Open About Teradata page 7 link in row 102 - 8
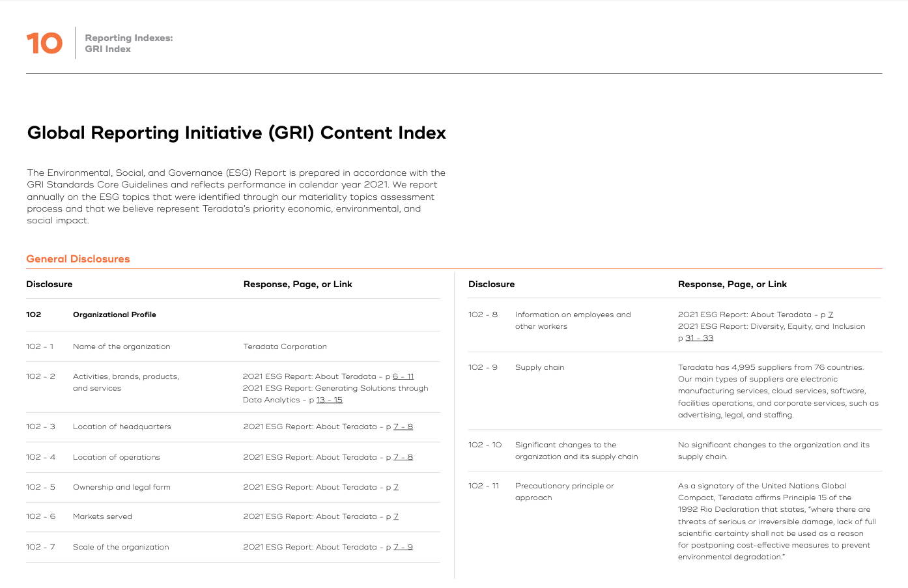Image resolution: width=908 pixels, height=588 pixels. coord(830,315)
